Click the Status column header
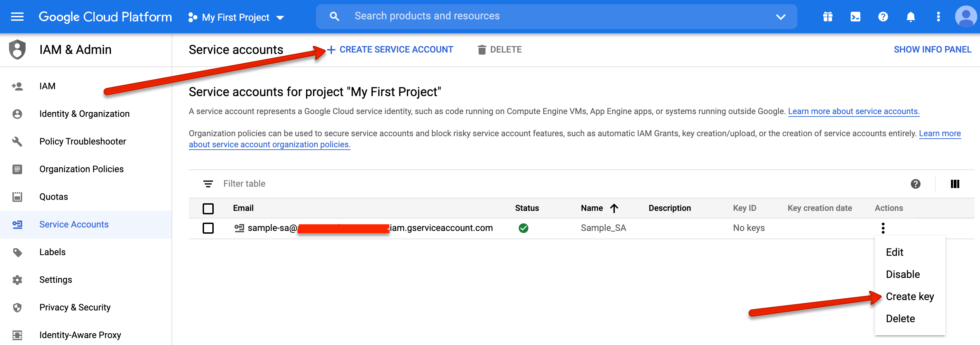Screen dimensions: 980x345 527,208
